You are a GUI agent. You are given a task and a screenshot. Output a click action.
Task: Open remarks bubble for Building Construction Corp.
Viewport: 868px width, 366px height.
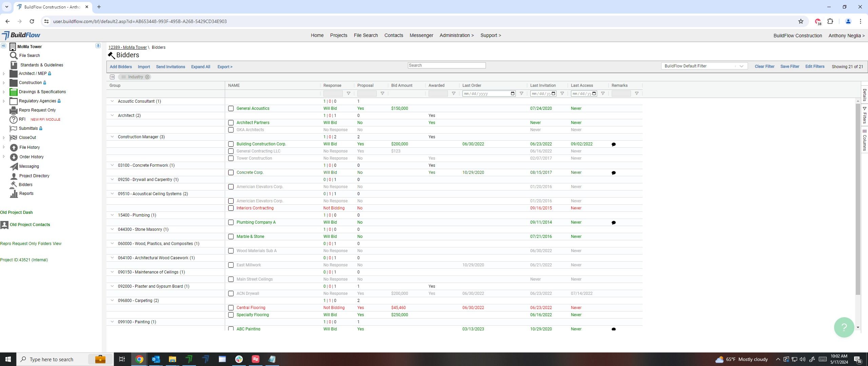pos(613,144)
